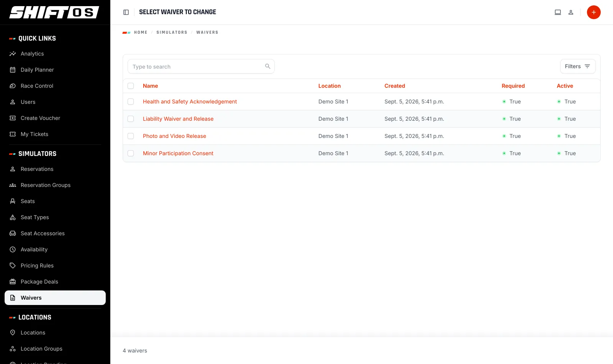Viewport: 613px width, 364px height.
Task: Sort the table by Active column
Action: click(565, 86)
